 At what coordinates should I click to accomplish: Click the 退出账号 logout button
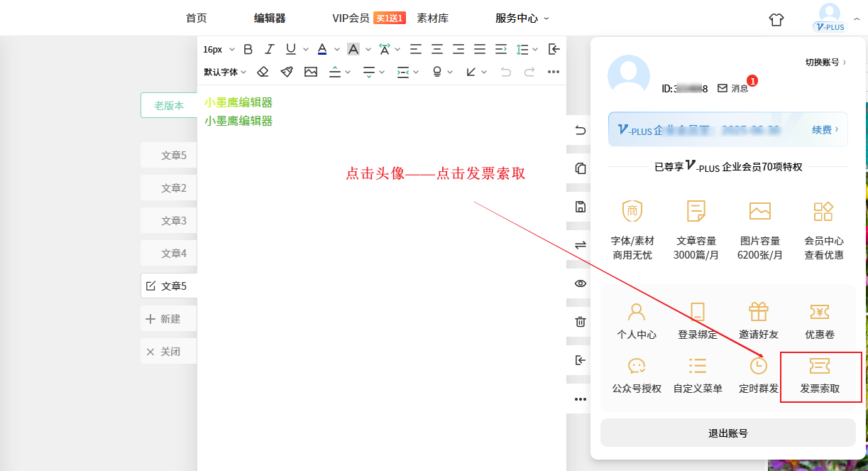coord(728,433)
